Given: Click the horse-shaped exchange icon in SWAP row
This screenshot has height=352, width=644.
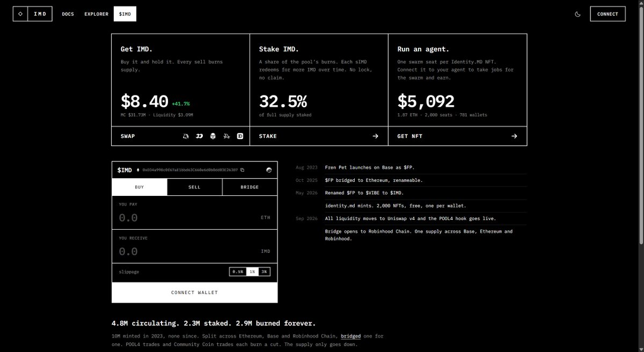Looking at the screenshot, I should (x=226, y=136).
